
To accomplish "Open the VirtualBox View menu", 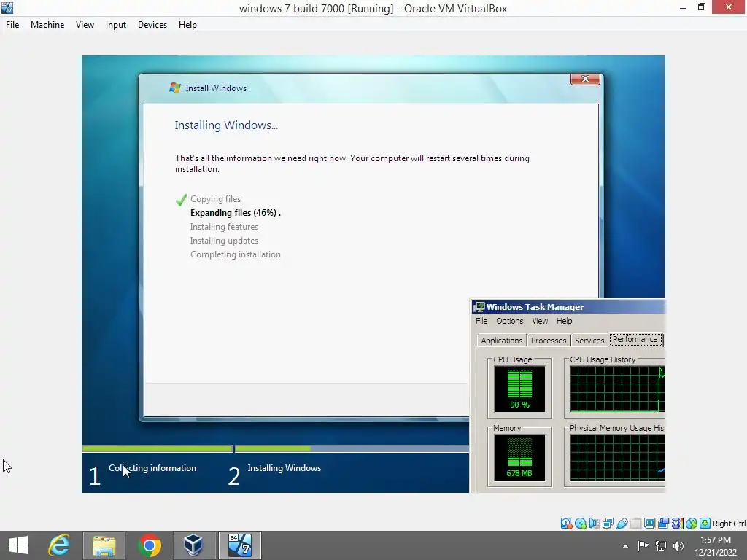I will tap(85, 25).
